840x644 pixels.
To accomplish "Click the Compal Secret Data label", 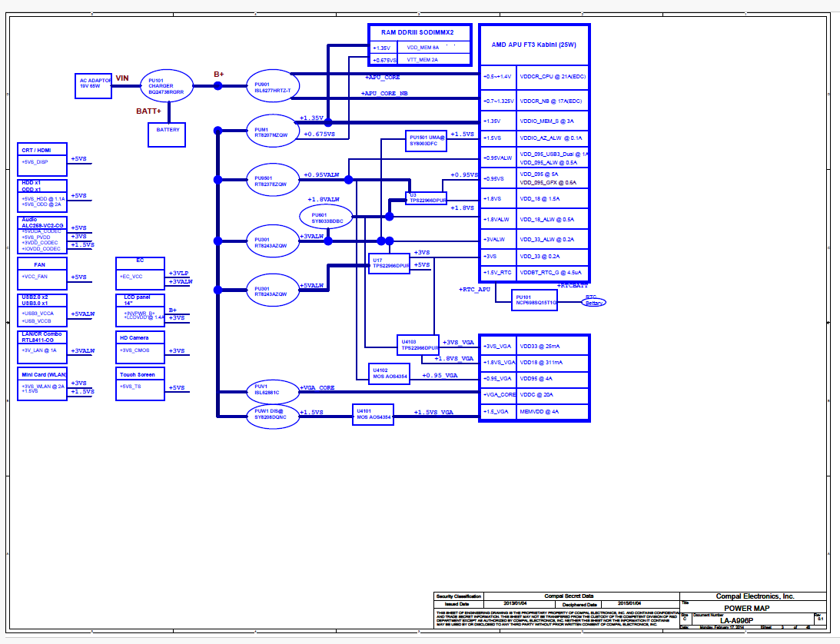I will [569, 596].
